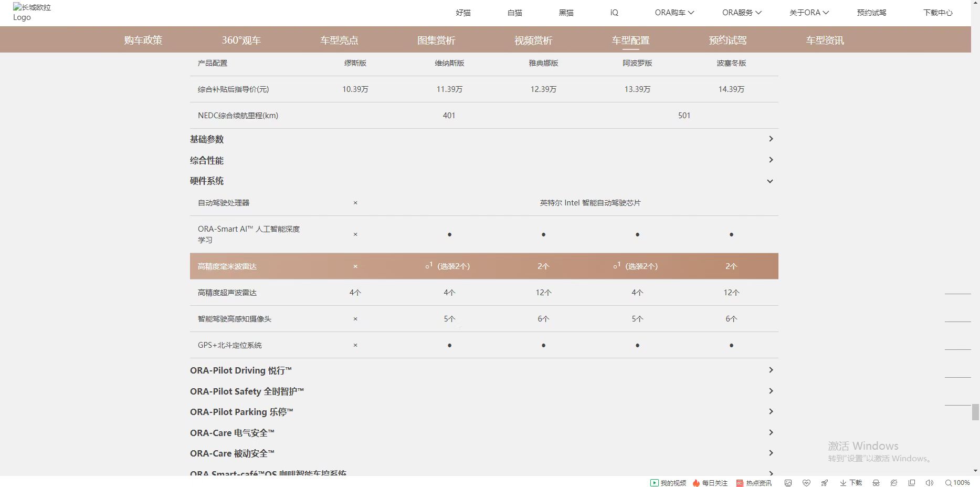Click the 下载中心 link
Viewport: 980px width, 487px height.
(x=937, y=13)
